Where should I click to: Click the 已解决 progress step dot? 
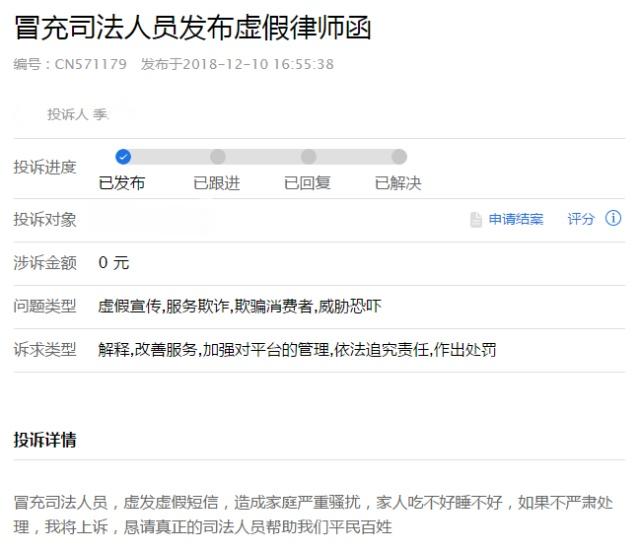pyautogui.click(x=399, y=156)
